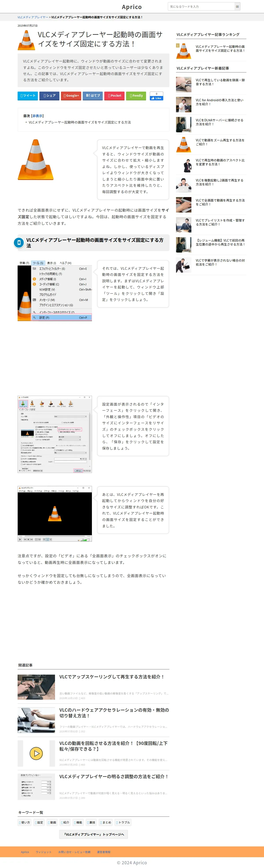The image size is (264, 868).
Task: Open VLCメディアプレイヤー breadcrumb link
Action: (x=33, y=17)
